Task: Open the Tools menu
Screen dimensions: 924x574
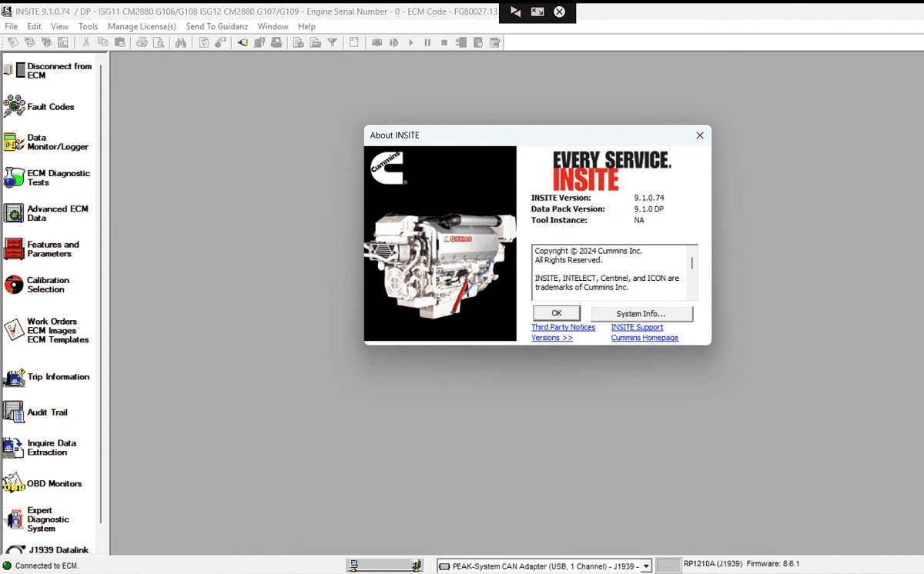Action: [x=88, y=26]
